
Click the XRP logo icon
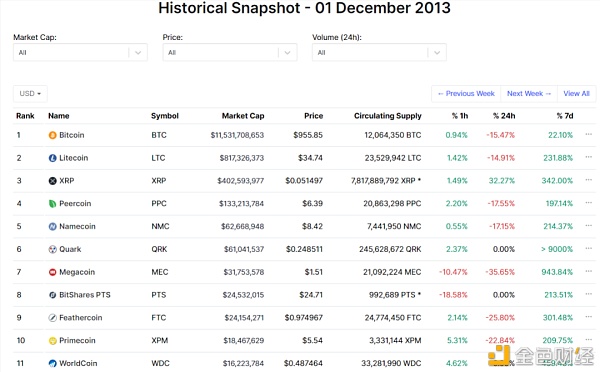[52, 181]
